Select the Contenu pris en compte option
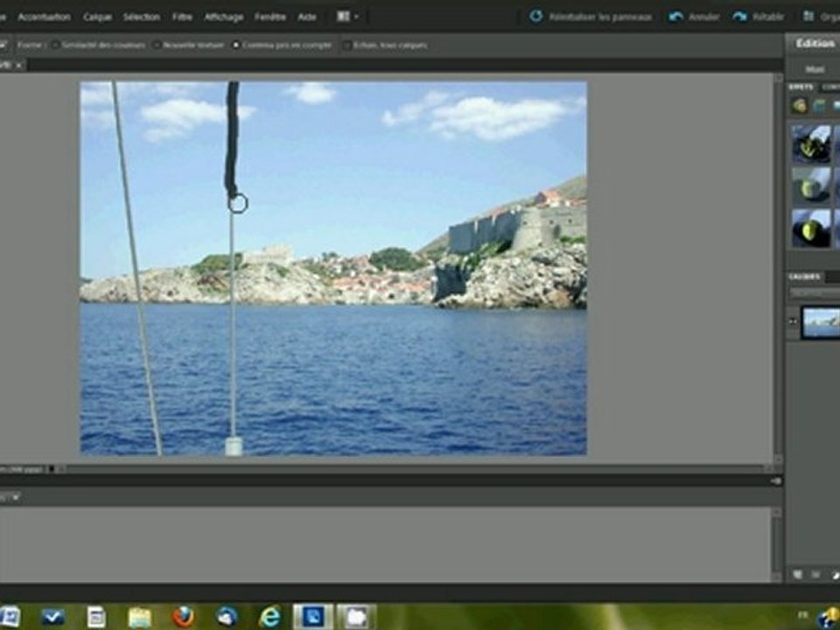Viewport: 840px width, 630px height. pos(236,45)
